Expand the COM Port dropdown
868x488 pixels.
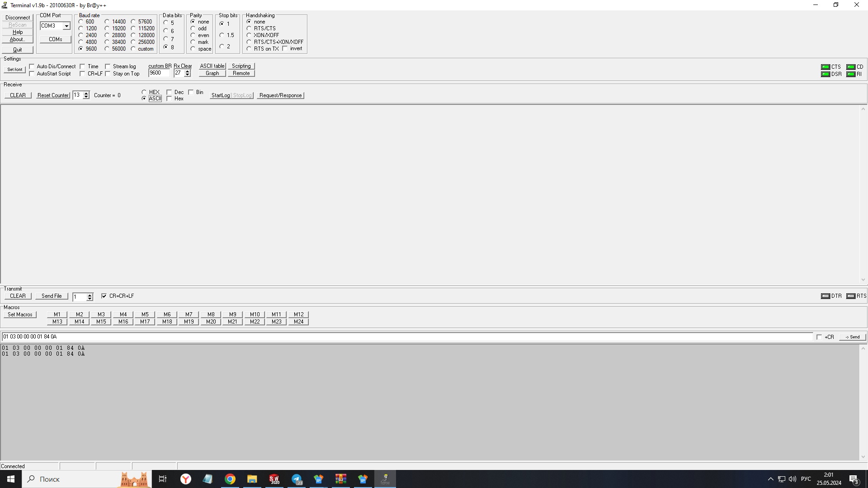point(66,26)
